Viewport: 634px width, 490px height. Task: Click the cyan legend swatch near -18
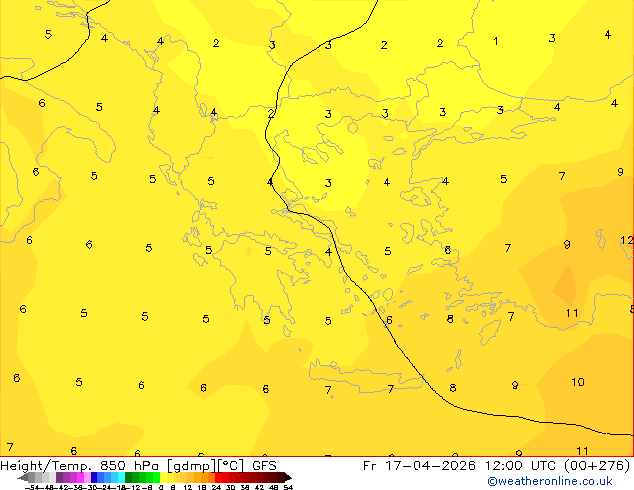pyautogui.click(x=122, y=477)
